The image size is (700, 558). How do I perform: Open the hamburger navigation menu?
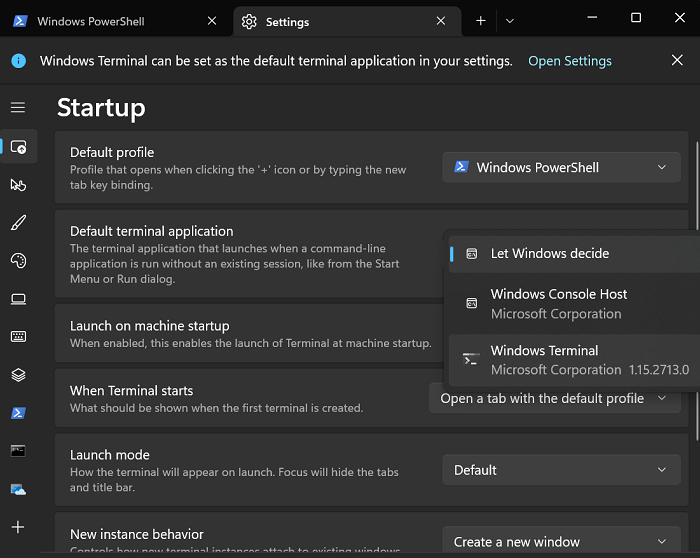tap(18, 107)
